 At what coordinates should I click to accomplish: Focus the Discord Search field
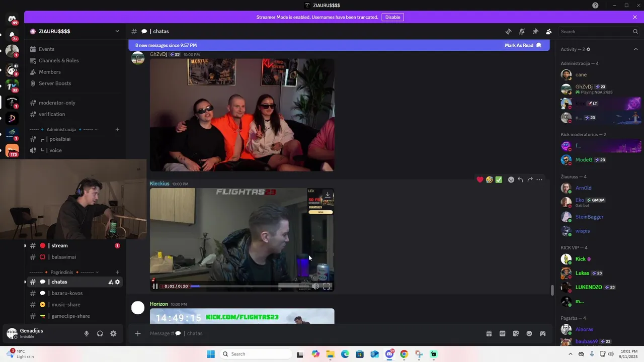tap(599, 31)
